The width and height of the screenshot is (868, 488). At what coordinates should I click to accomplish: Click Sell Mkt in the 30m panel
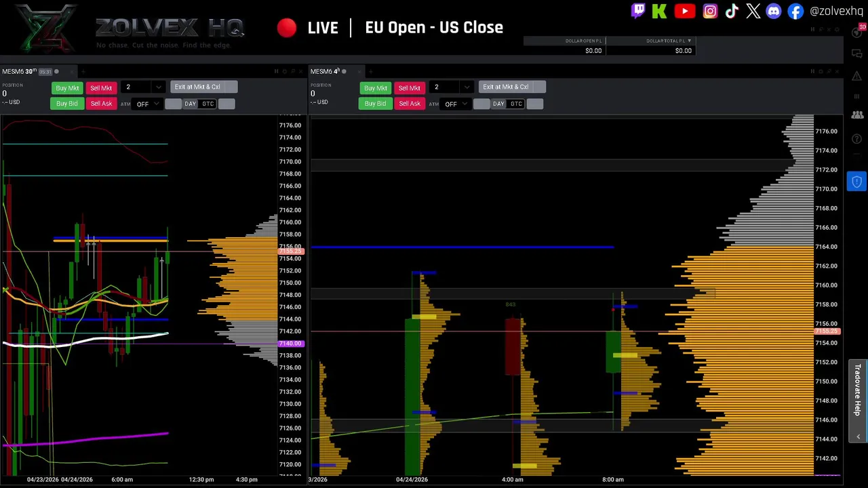101,87
